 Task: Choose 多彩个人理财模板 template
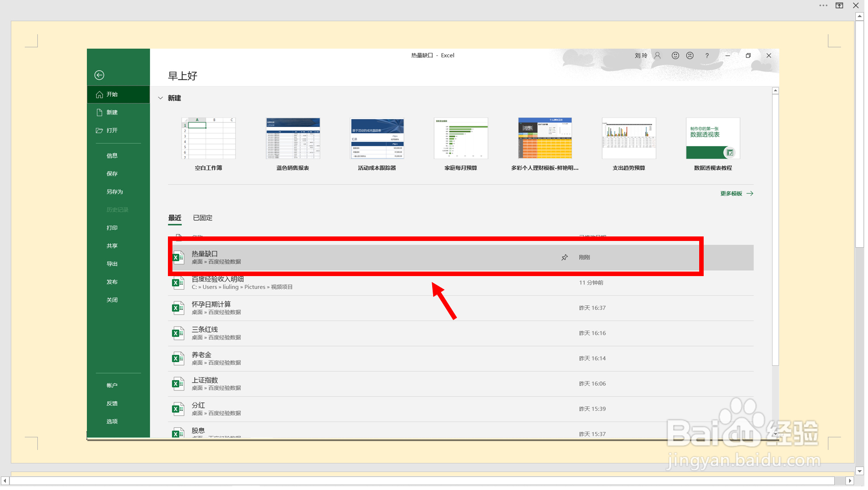tap(545, 145)
